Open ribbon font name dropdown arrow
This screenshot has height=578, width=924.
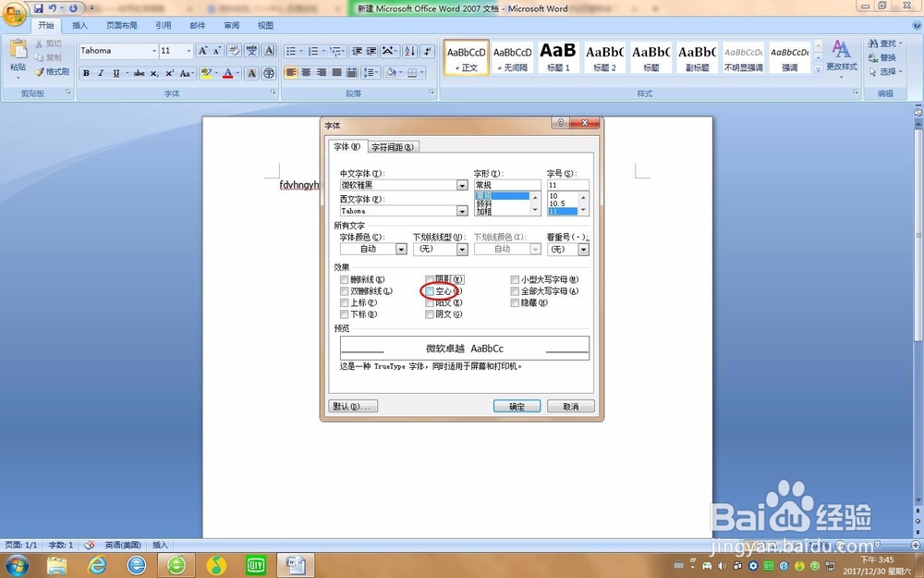(x=154, y=51)
